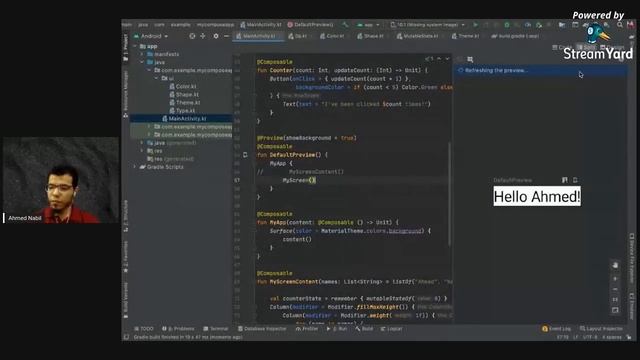Click the preview gutter icon beside DefaultPreview function
640x360 pixels.
(245, 155)
